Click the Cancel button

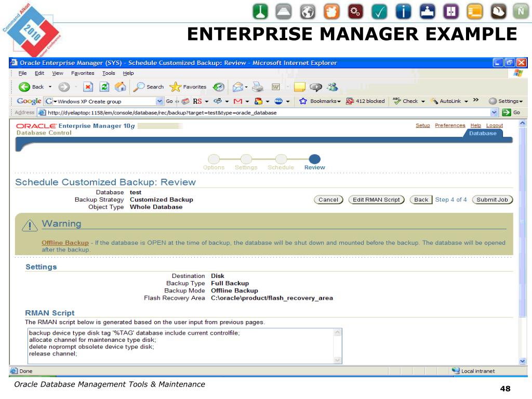coord(328,200)
